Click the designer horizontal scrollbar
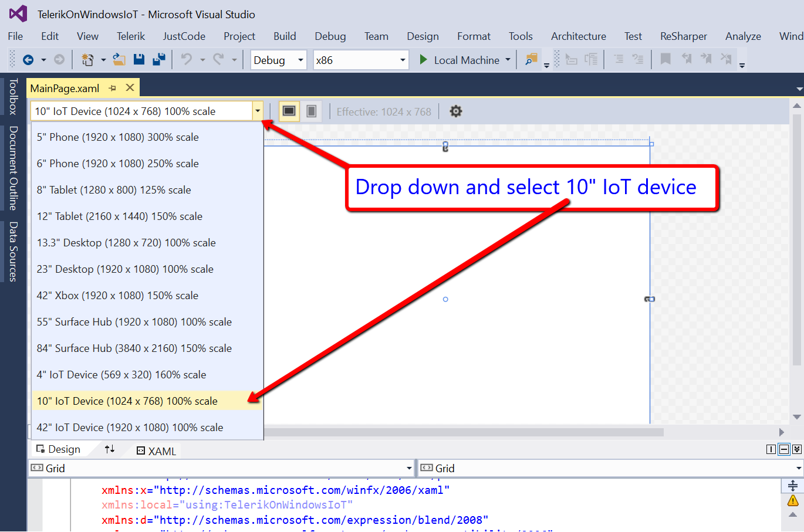804x532 pixels. click(x=464, y=432)
